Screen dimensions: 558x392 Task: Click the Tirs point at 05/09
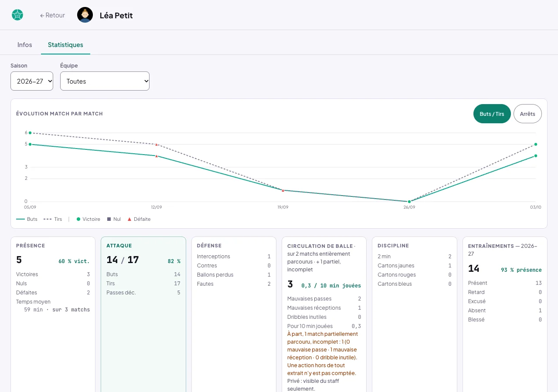(30, 133)
